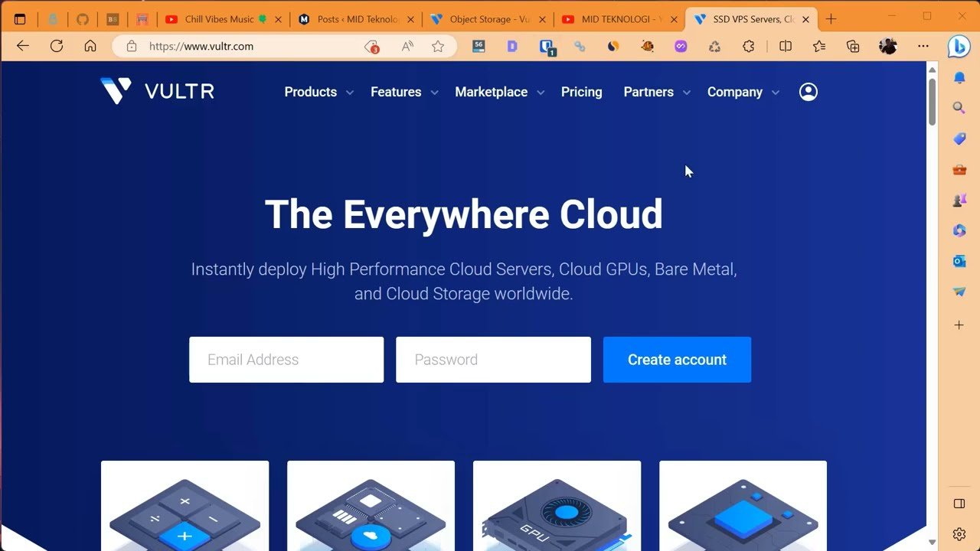980x551 pixels.
Task: Turn on the Read aloud icon
Action: [x=407, y=46]
